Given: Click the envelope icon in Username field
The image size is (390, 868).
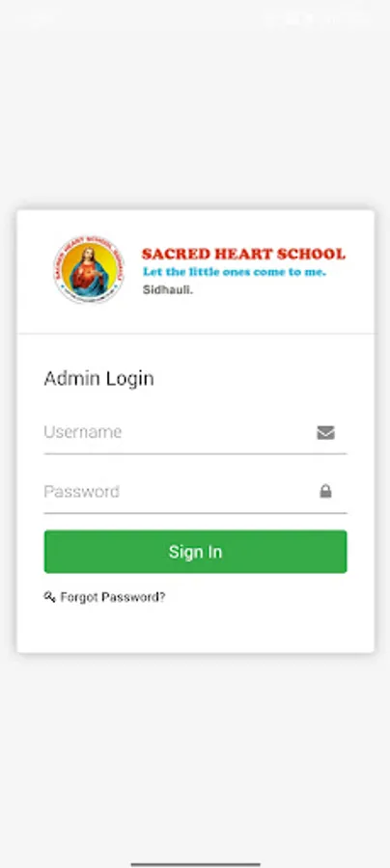Looking at the screenshot, I should [325, 432].
